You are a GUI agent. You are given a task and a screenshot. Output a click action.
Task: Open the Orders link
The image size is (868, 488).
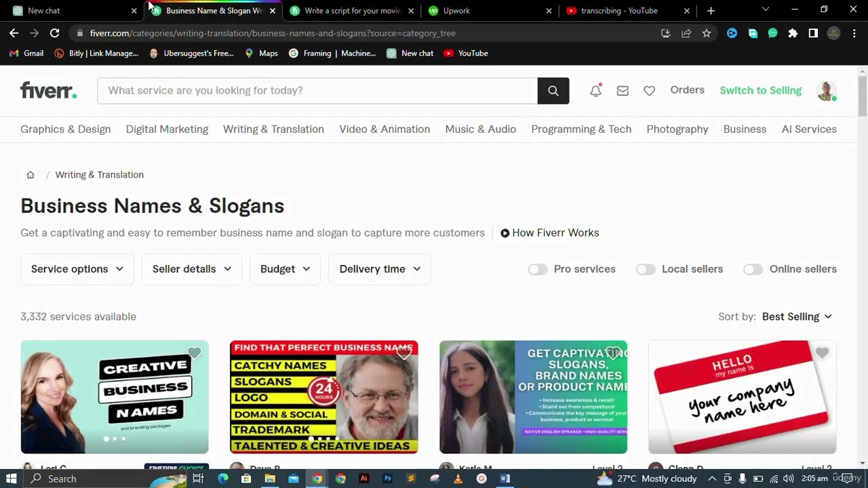pos(688,90)
